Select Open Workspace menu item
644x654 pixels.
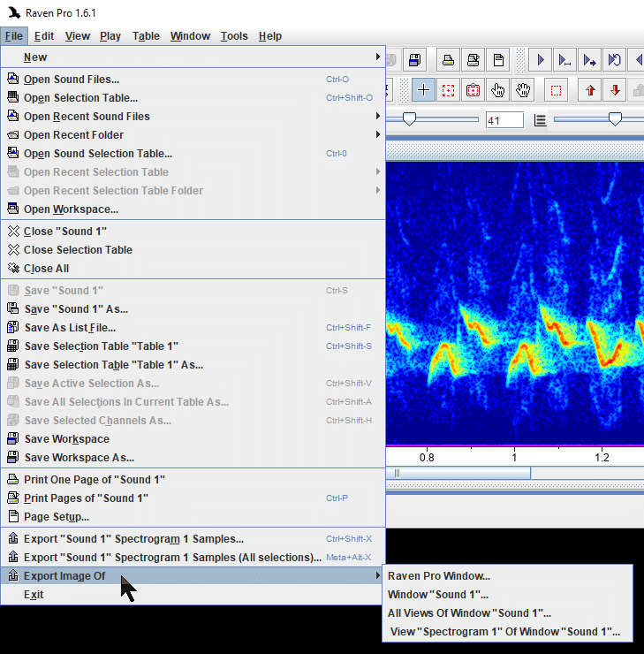(x=193, y=209)
